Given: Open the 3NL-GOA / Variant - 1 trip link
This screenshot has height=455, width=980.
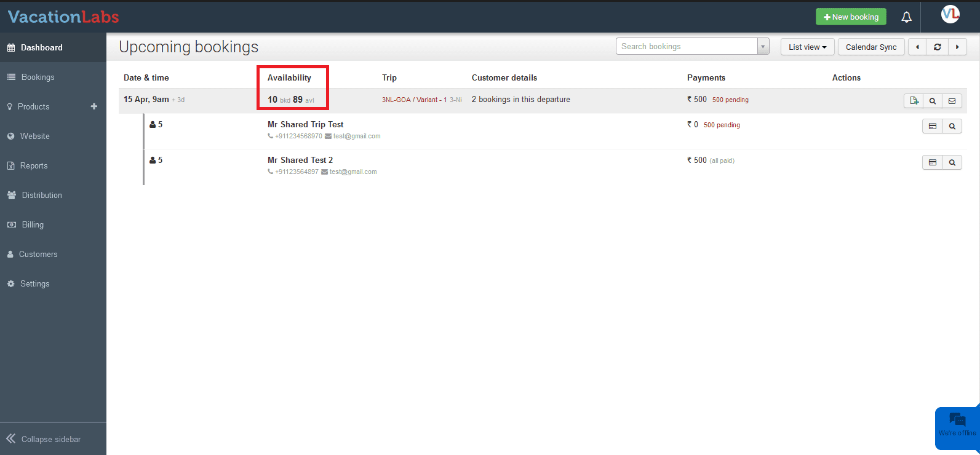Looking at the screenshot, I should pyautogui.click(x=414, y=100).
